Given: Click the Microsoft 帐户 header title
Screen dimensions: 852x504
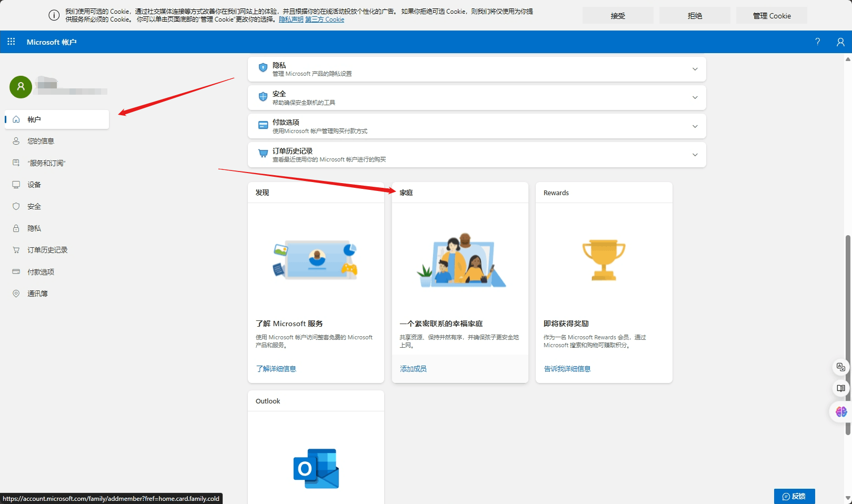Looking at the screenshot, I should tap(52, 42).
